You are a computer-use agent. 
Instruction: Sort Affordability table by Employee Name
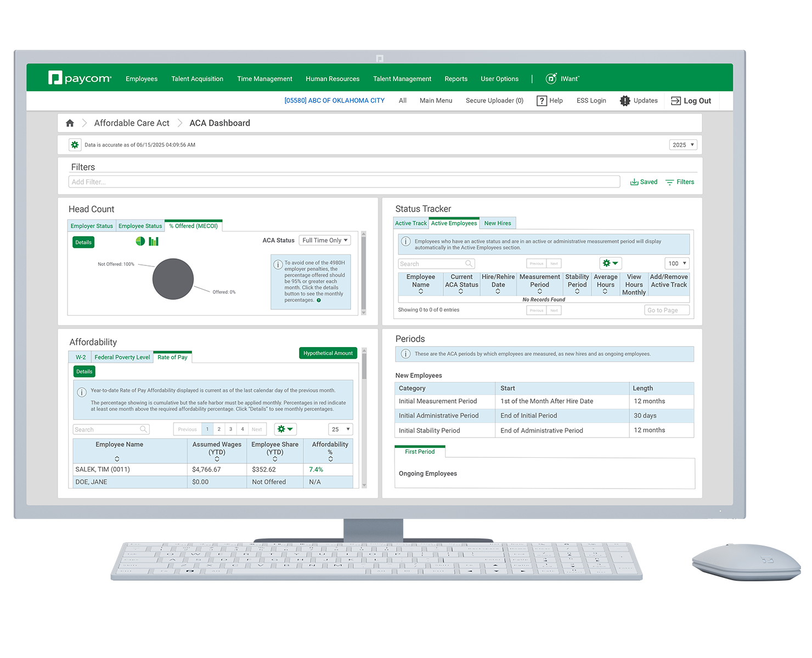(x=117, y=459)
